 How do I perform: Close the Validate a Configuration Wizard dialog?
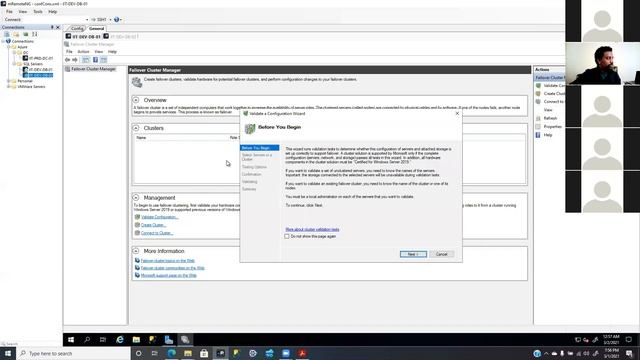(457, 113)
